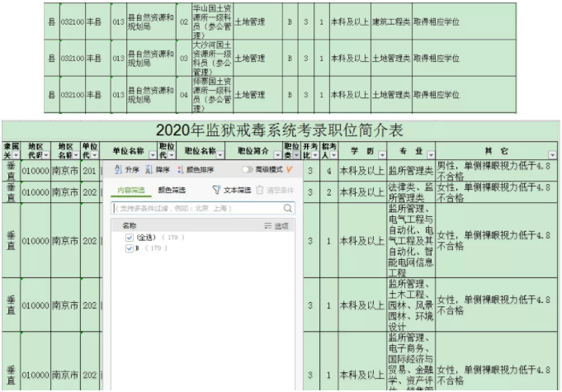Click the major cell containing 土木工程、园林

[x=411, y=305]
